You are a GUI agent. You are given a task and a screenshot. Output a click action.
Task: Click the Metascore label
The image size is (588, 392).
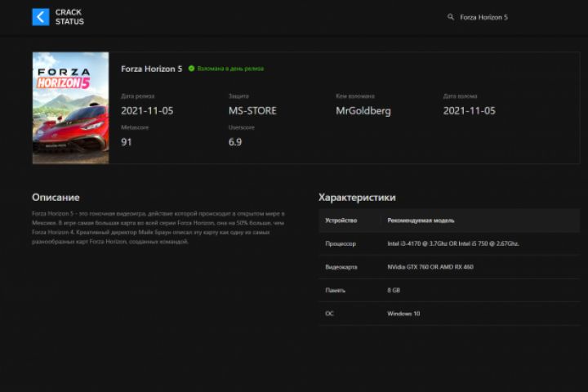coord(135,127)
